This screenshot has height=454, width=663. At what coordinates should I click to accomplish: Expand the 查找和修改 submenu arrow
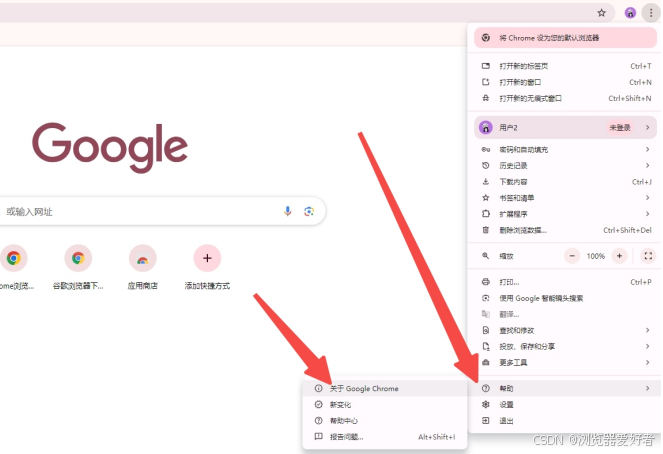(647, 330)
